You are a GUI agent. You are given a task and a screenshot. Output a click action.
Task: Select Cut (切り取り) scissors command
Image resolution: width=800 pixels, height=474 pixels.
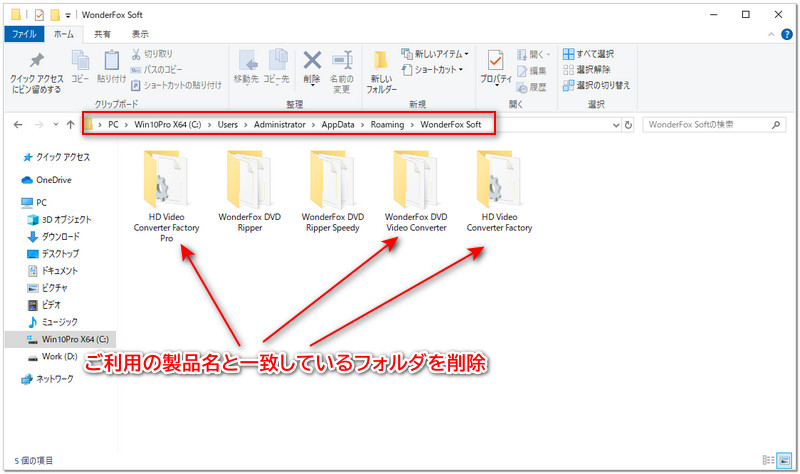pos(152,54)
